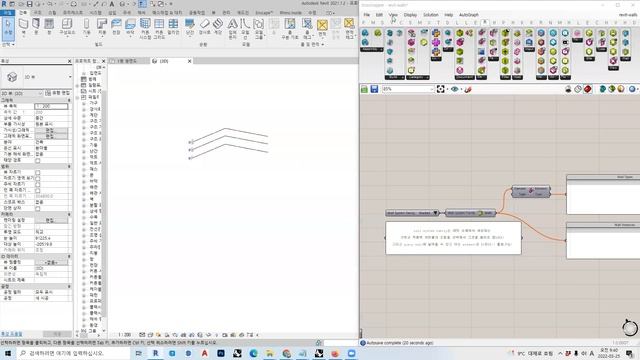Click Save icon in Revit quick access toolbar
The image size is (640, 360).
[x=29, y=4]
